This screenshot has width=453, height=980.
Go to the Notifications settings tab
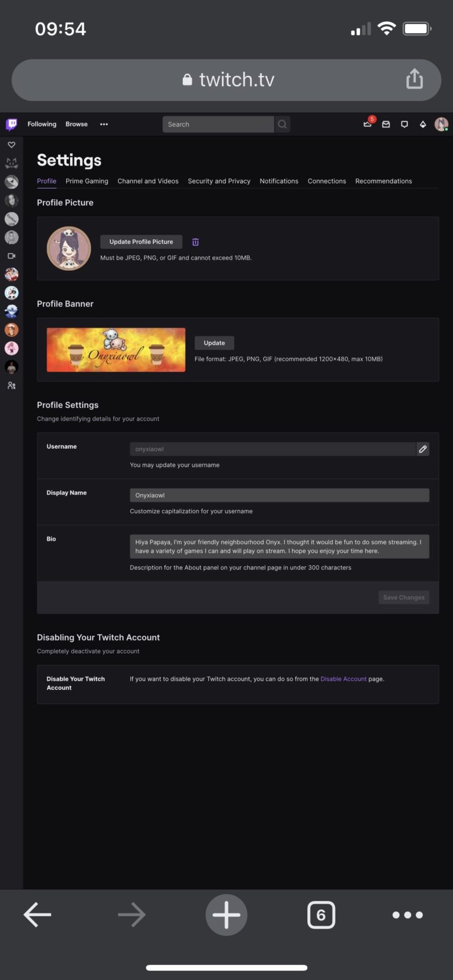click(x=279, y=181)
